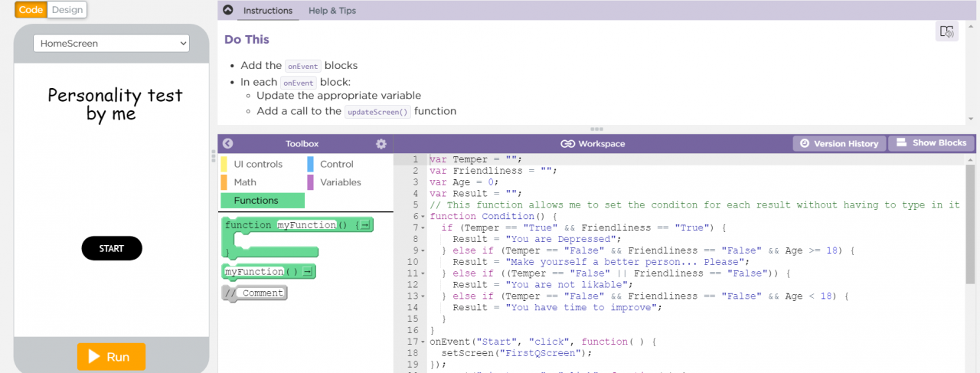Image resolution: width=980 pixels, height=373 pixels.
Task: Collapse the instructions panel with the chevron icon
Action: click(227, 10)
